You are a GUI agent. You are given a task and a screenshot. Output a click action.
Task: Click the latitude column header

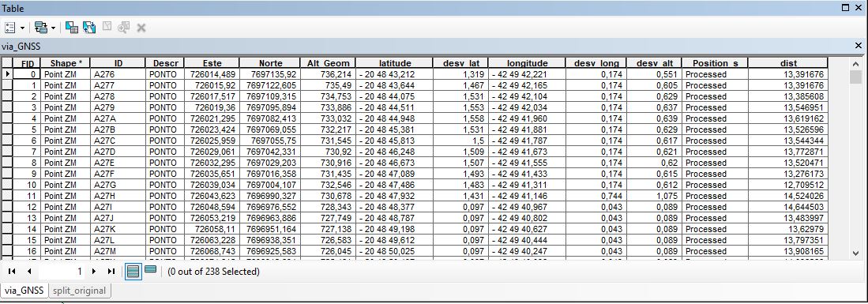tap(394, 63)
